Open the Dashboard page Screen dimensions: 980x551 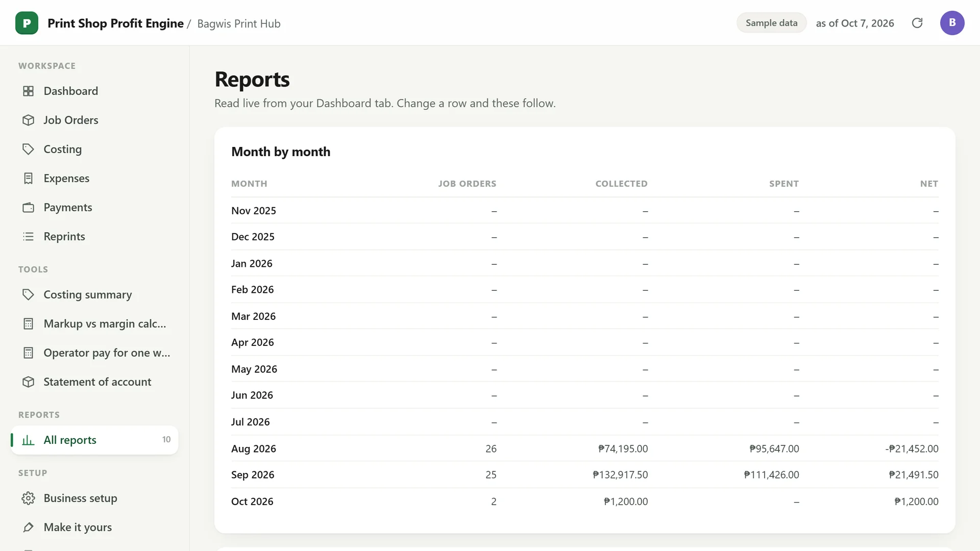pyautogui.click(x=94, y=91)
